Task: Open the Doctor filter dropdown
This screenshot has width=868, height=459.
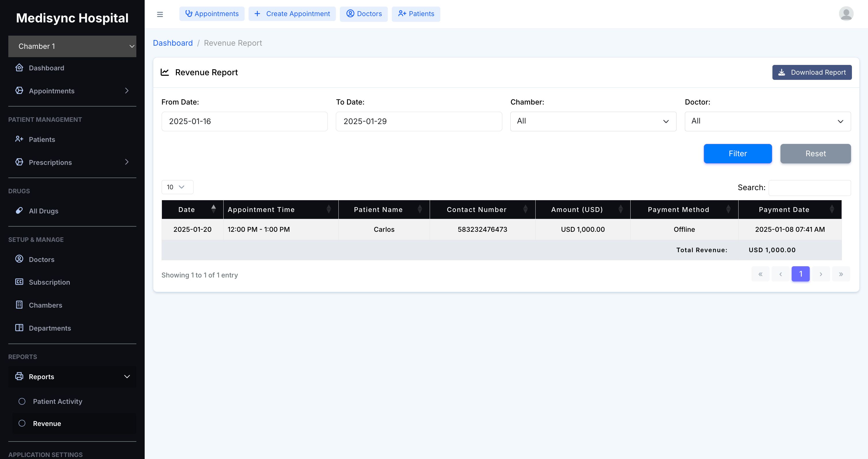Action: click(767, 122)
